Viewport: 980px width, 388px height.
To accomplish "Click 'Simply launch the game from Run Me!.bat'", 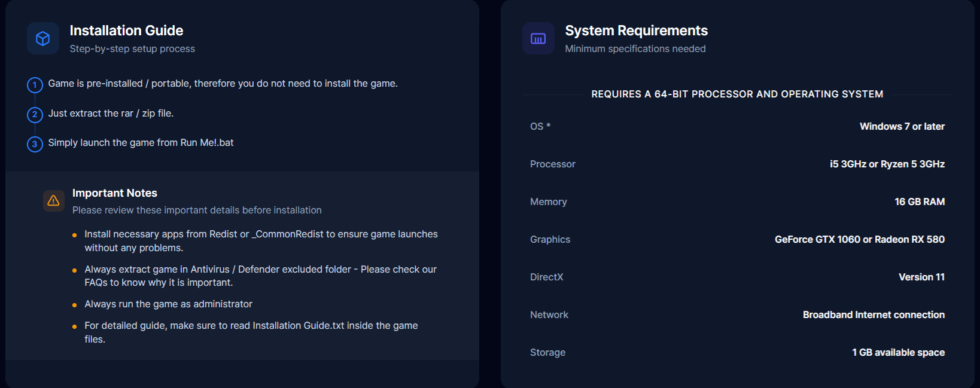I will 141,143.
